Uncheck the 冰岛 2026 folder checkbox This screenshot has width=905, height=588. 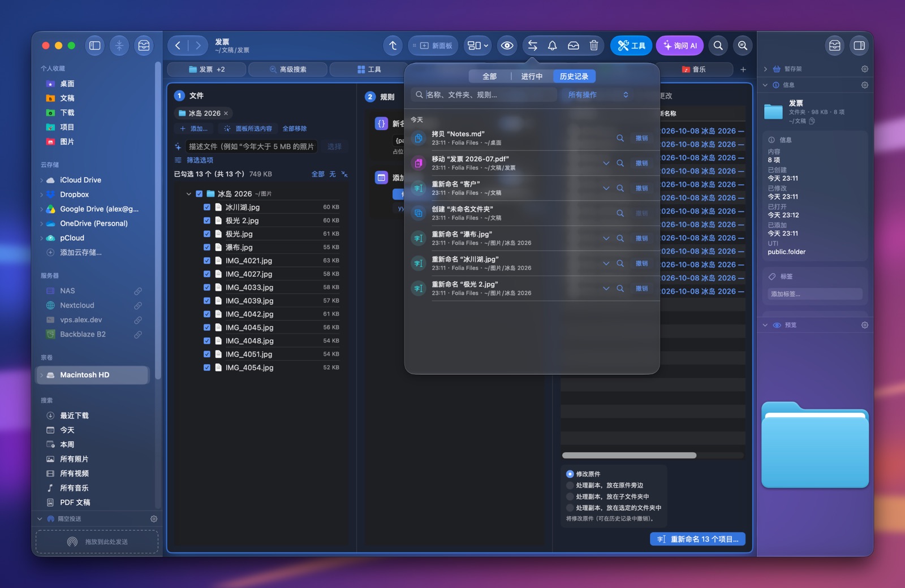[199, 194]
